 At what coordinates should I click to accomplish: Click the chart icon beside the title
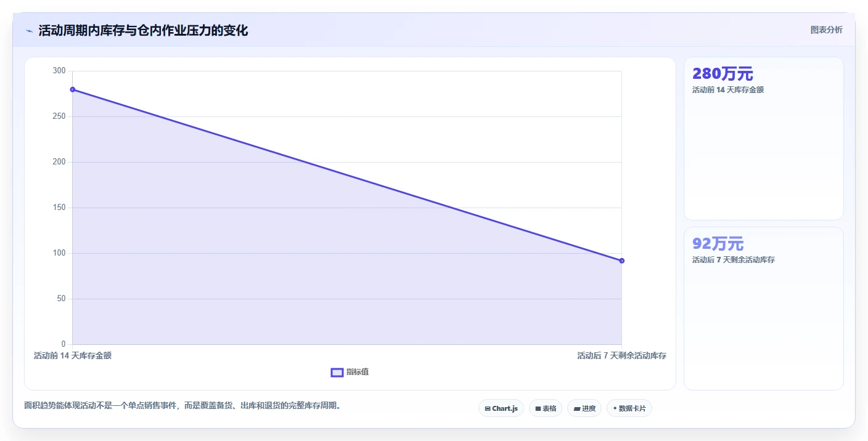tap(29, 31)
